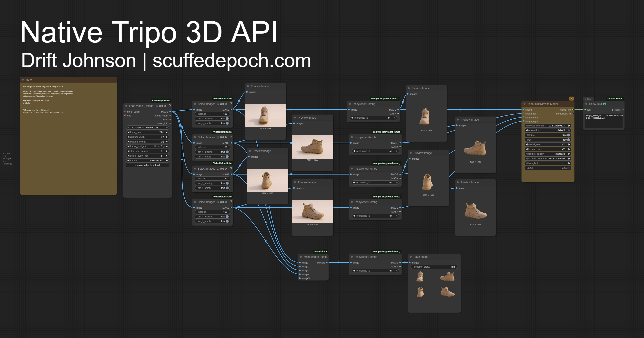Screen dimensions: 644x338
Task: Open the format AnimateDiff dropdown
Action: click(x=148, y=161)
